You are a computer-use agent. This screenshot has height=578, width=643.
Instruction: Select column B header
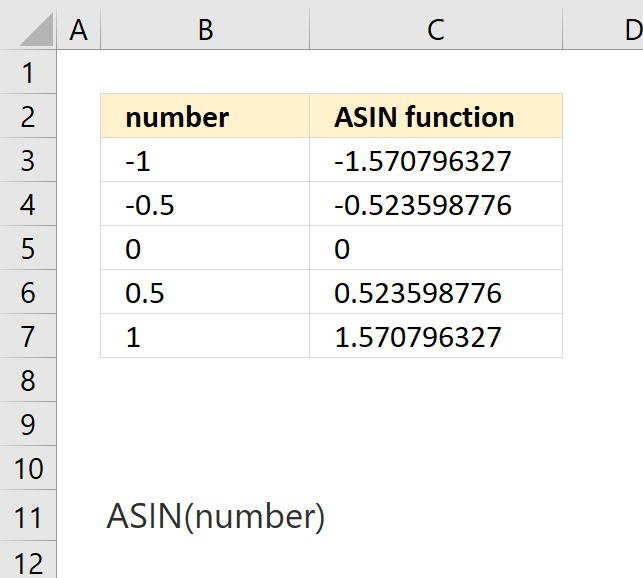click(x=205, y=30)
